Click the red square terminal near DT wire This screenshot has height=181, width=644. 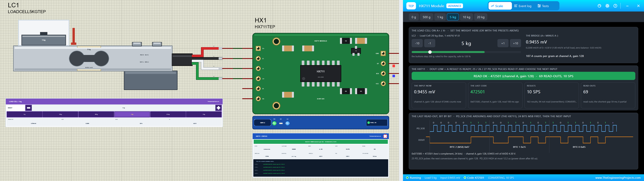394,66
